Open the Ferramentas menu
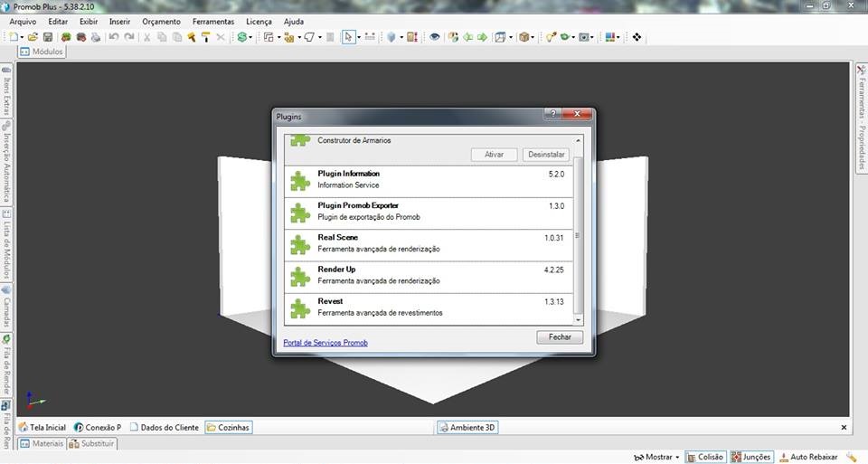Viewport: 868px width, 464px height. point(213,22)
